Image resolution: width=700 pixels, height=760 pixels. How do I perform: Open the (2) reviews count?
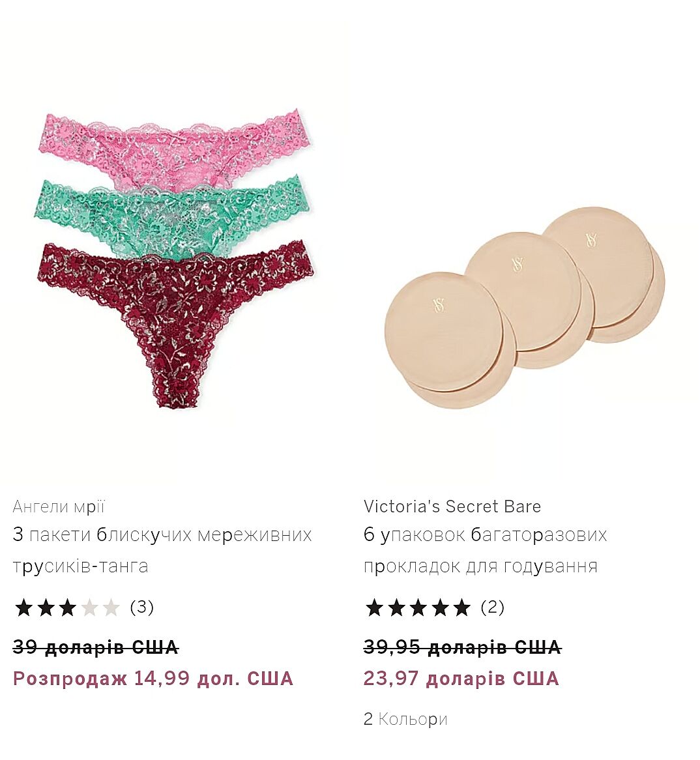pos(492,607)
